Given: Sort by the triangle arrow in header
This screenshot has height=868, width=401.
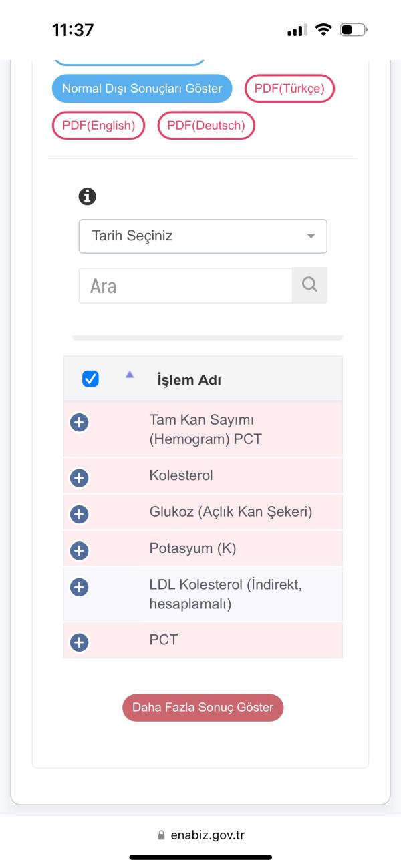Looking at the screenshot, I should click(130, 375).
